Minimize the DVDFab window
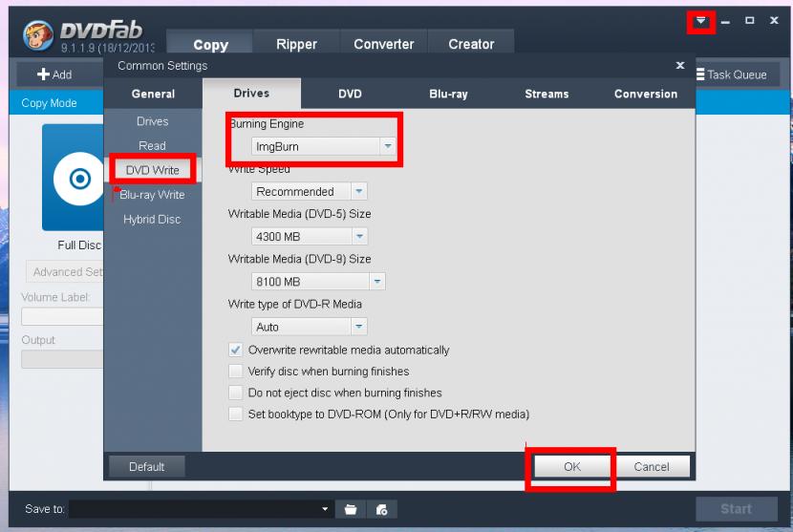The height and width of the screenshot is (532, 793). tap(725, 22)
